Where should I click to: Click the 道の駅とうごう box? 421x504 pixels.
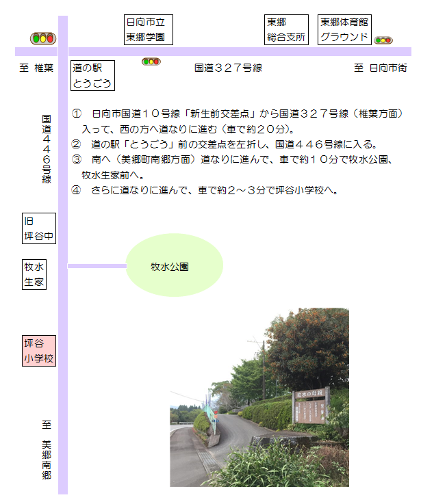[x=92, y=75]
